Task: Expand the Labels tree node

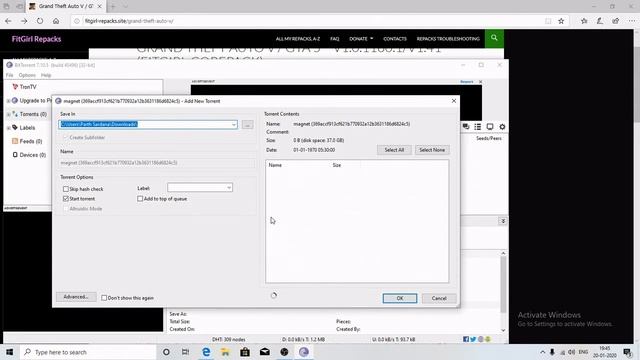Action: point(8,128)
